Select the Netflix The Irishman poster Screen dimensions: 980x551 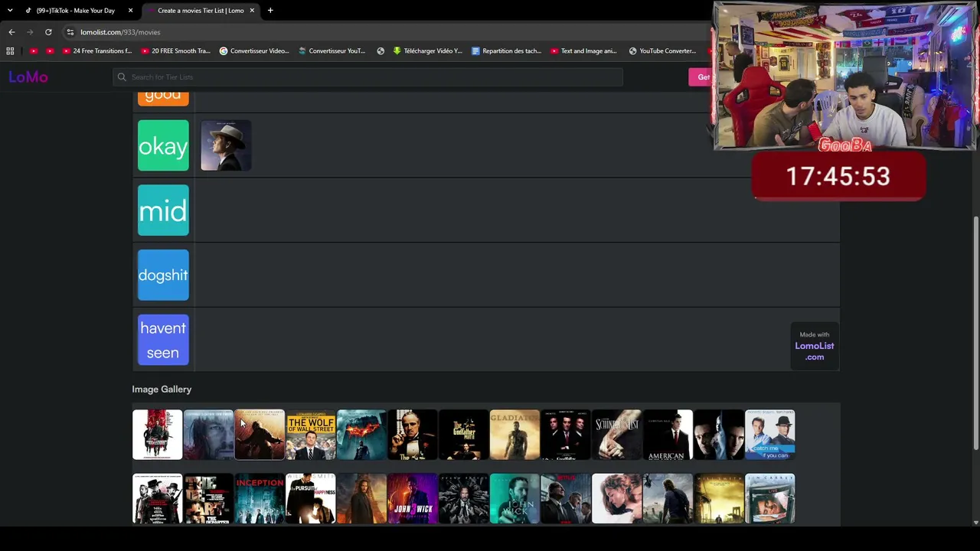point(566,499)
